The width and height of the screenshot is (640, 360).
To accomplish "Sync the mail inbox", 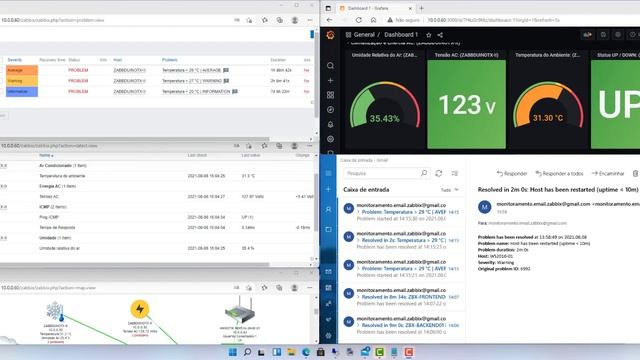I will [439, 173].
